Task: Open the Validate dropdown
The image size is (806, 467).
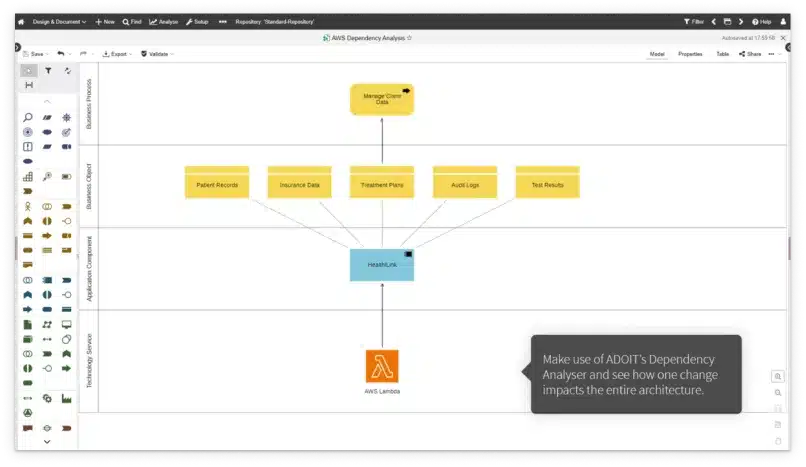Action: pos(158,54)
